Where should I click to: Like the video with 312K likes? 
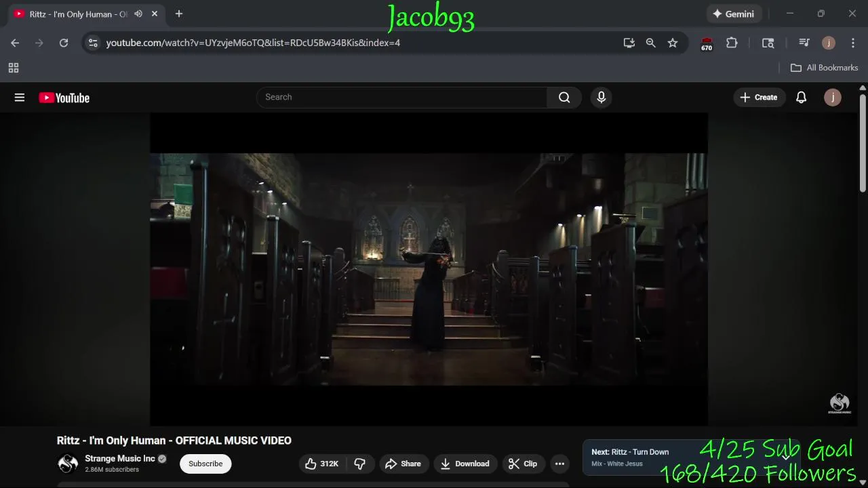321,464
